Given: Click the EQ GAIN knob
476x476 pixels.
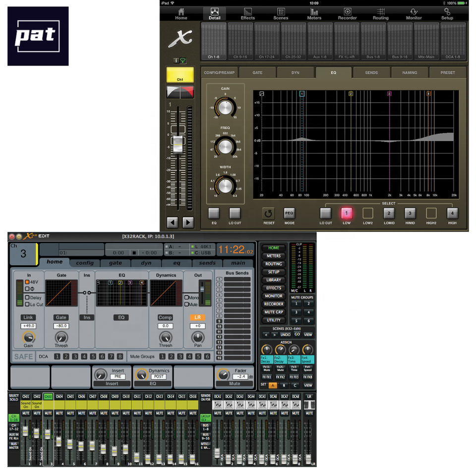Looking at the screenshot, I should pos(225,108).
